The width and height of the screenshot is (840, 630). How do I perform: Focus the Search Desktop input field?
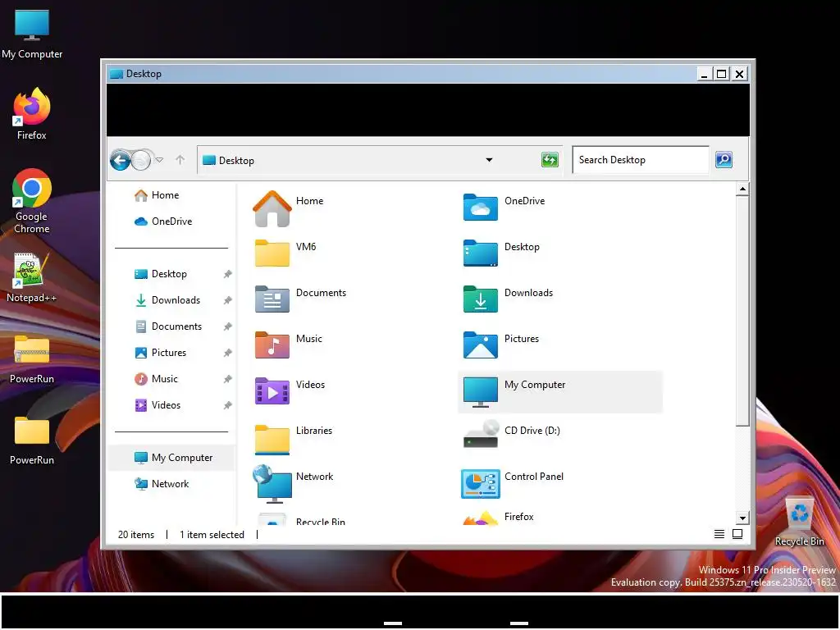(640, 160)
